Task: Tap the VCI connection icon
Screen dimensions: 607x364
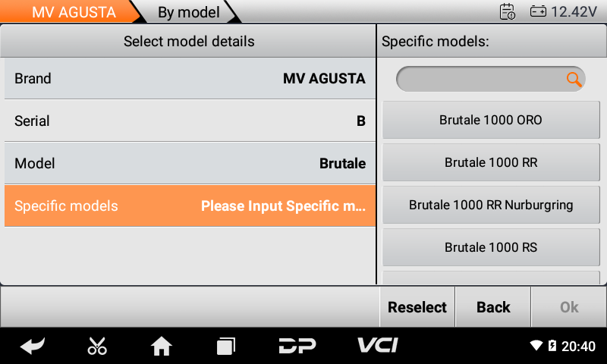Action: pos(377,346)
